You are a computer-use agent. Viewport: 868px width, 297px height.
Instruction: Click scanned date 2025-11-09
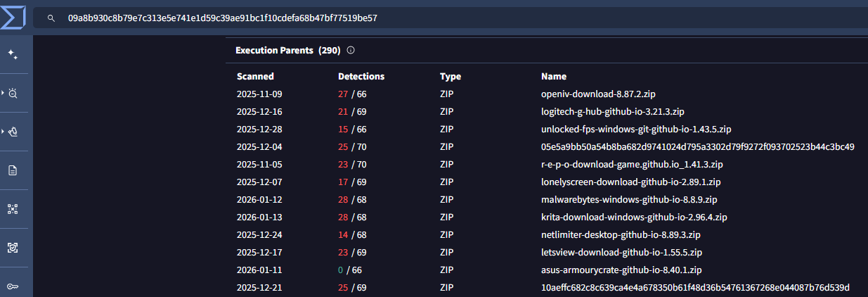(259, 94)
